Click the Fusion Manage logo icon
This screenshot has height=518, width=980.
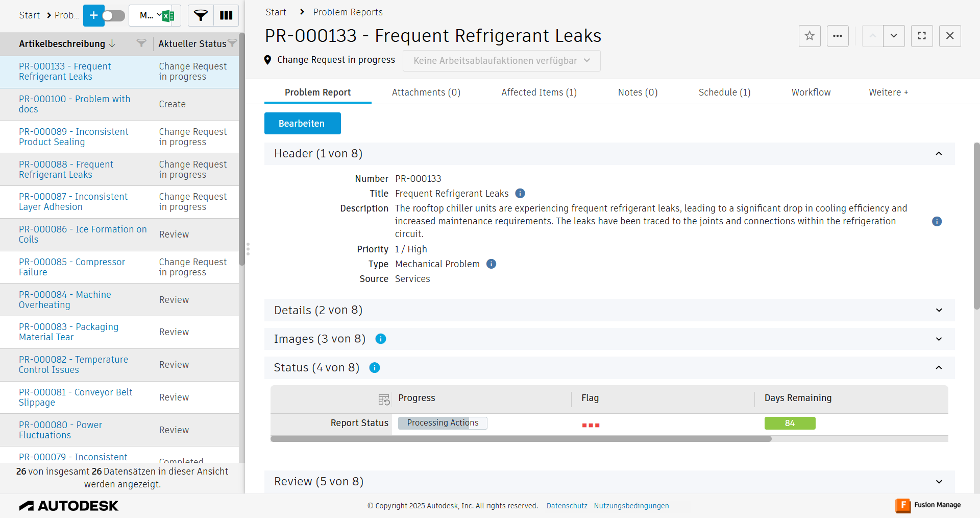pos(902,505)
